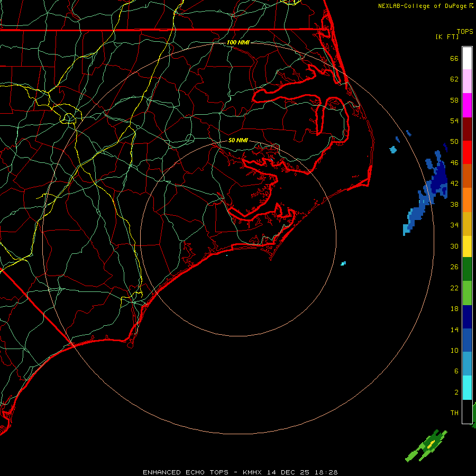476x476 pixels.
Task: Click the '14' legend value
Action: (x=454, y=329)
